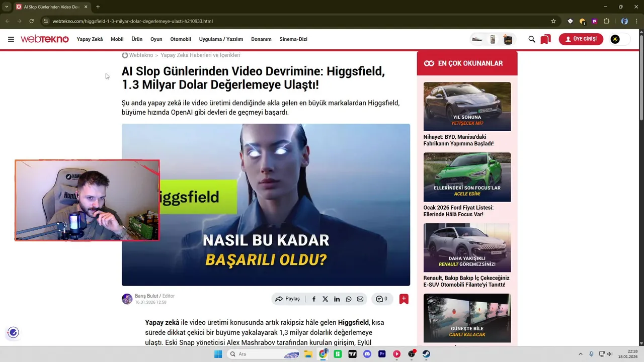This screenshot has height=362, width=644.
Task: Open the Mobil menu category
Action: [117, 39]
